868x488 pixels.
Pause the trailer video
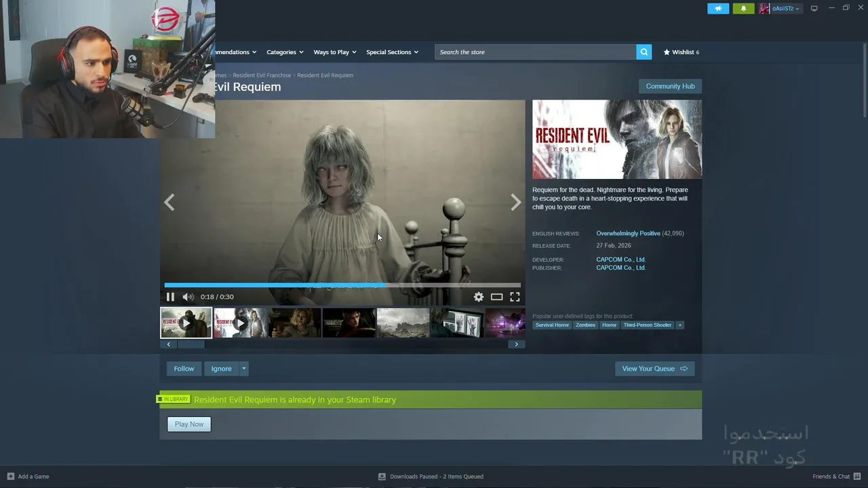(x=170, y=297)
